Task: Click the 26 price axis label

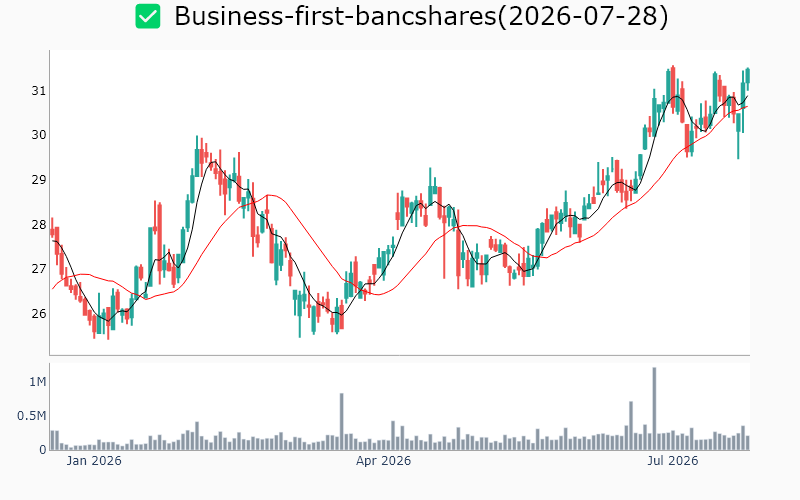Action: (x=39, y=314)
